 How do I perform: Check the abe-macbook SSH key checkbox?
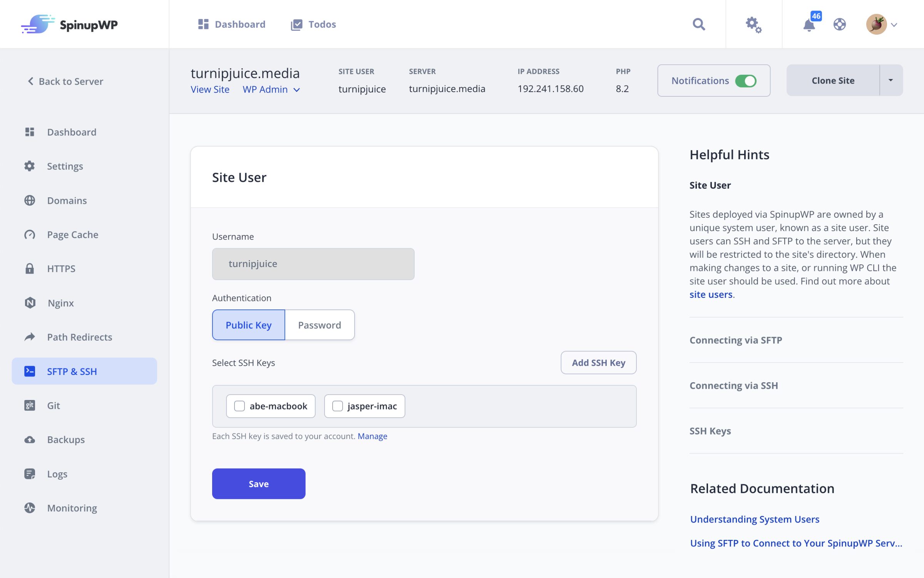(239, 405)
